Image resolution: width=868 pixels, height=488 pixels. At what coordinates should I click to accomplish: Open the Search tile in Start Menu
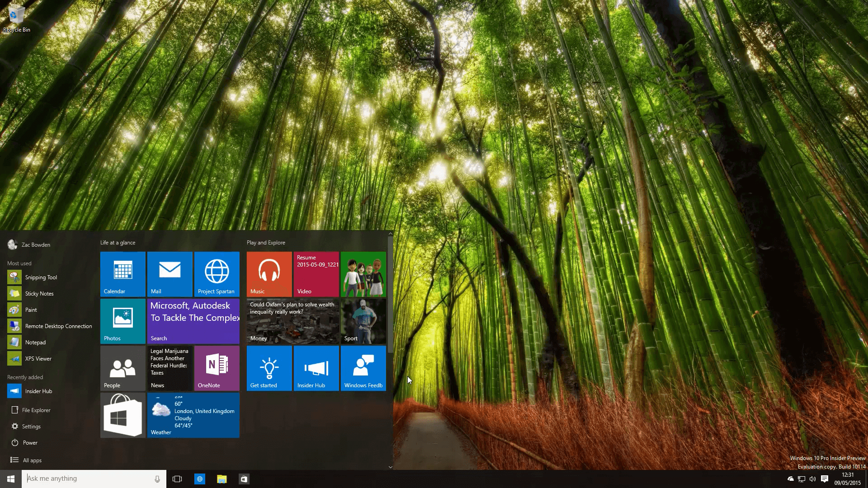(194, 320)
